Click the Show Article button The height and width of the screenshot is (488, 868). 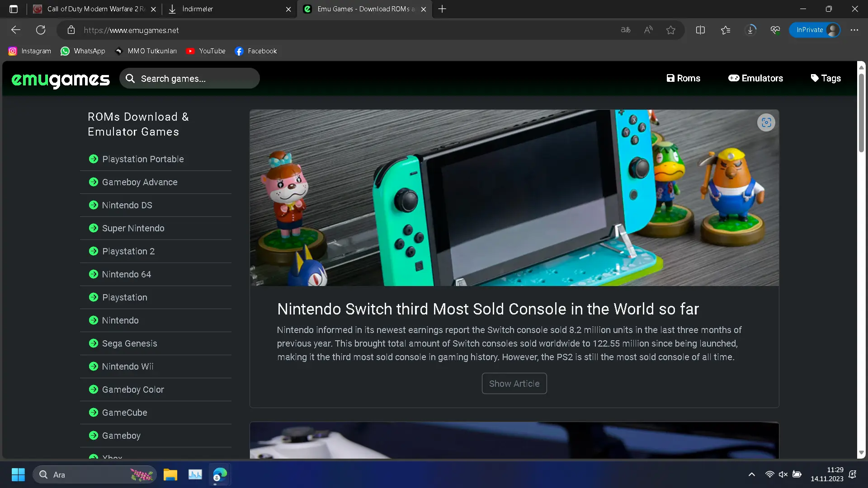[514, 384]
